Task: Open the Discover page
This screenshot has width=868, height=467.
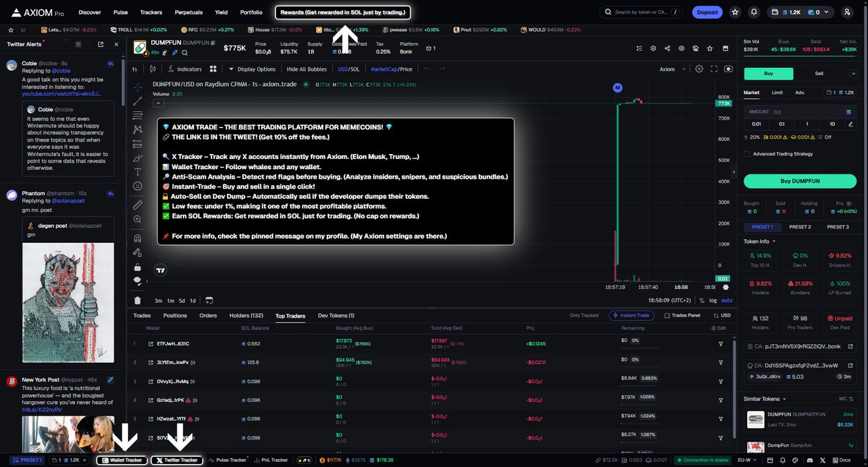Action: click(x=90, y=12)
